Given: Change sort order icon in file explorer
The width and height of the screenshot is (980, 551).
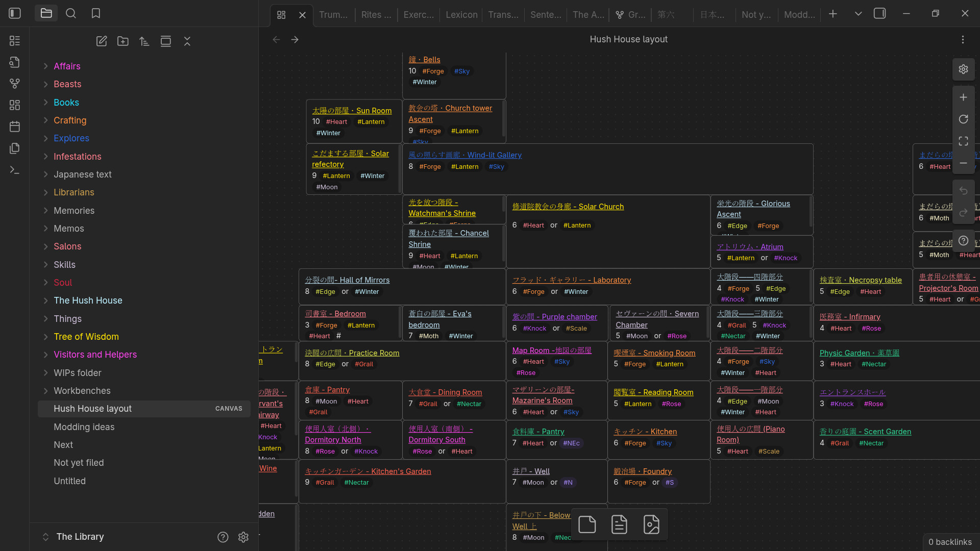Looking at the screenshot, I should pyautogui.click(x=144, y=41).
